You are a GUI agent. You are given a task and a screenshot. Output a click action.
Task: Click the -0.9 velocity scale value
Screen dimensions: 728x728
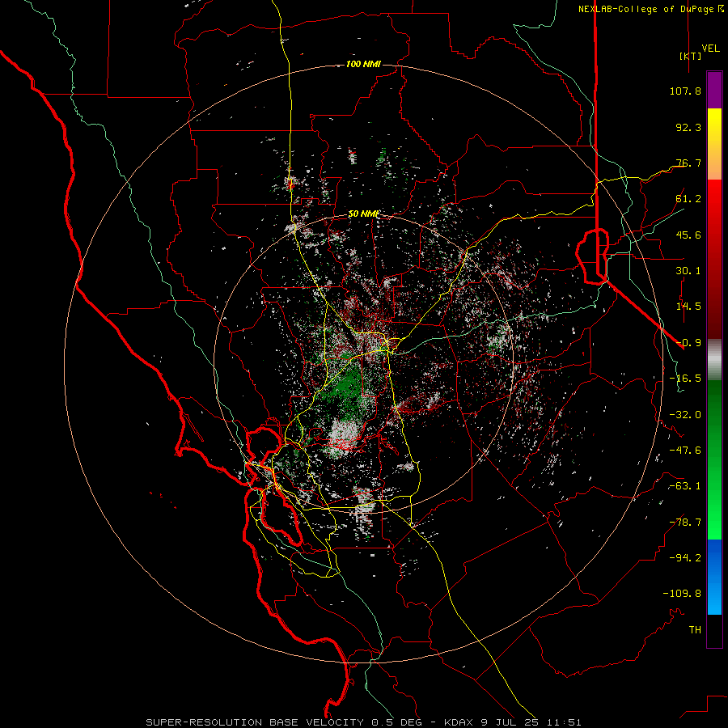pyautogui.click(x=688, y=343)
